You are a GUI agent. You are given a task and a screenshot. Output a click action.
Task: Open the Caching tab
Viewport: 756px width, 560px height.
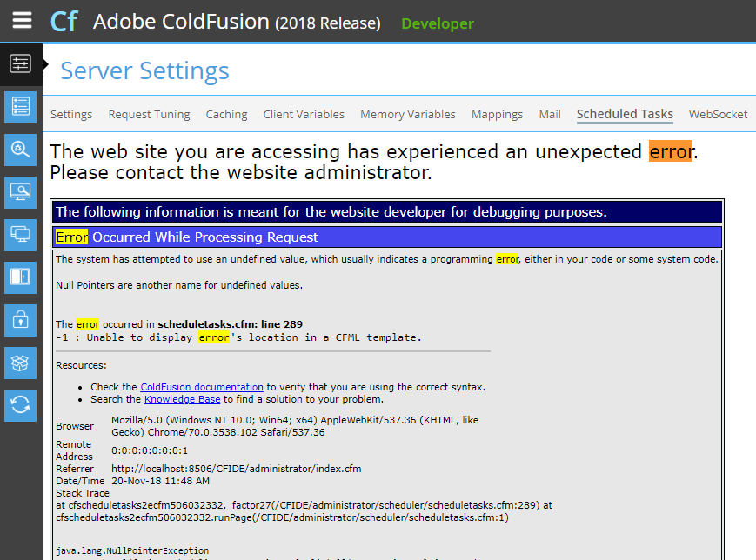click(226, 114)
